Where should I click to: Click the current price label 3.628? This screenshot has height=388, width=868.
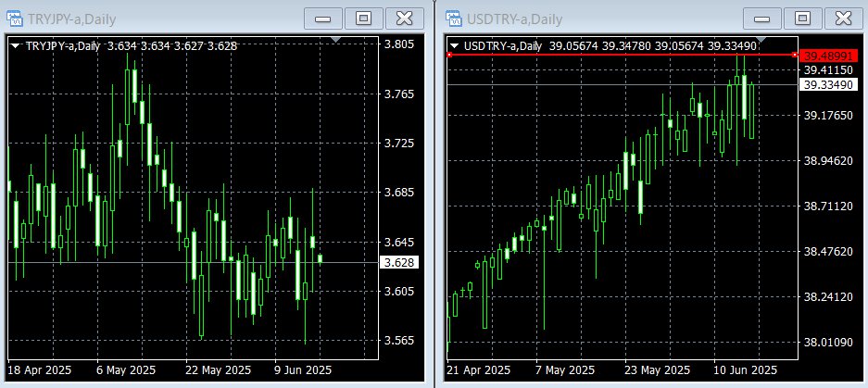tap(398, 262)
